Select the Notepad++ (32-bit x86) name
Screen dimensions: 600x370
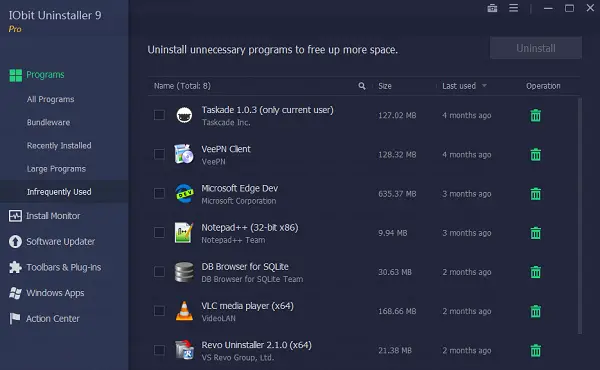[x=250, y=228]
